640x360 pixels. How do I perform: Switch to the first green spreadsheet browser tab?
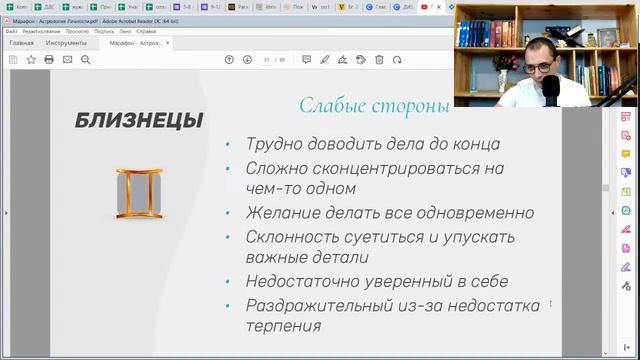(x=17, y=7)
